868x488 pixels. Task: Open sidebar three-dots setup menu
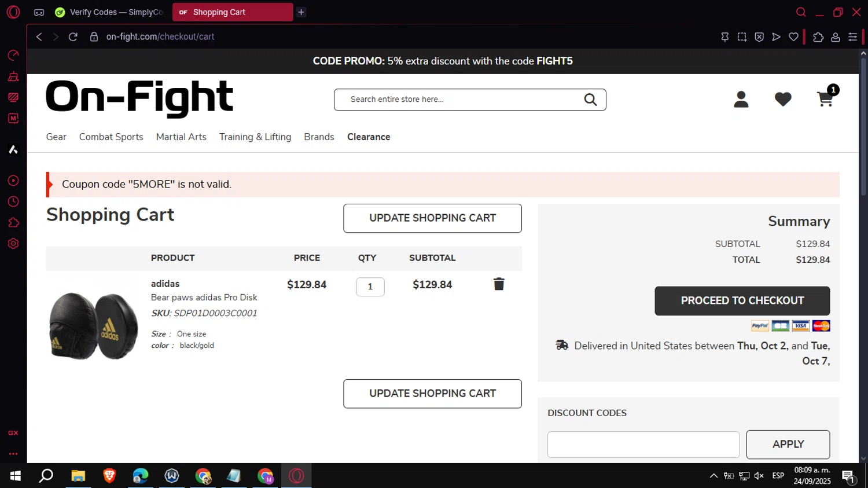pyautogui.click(x=13, y=454)
